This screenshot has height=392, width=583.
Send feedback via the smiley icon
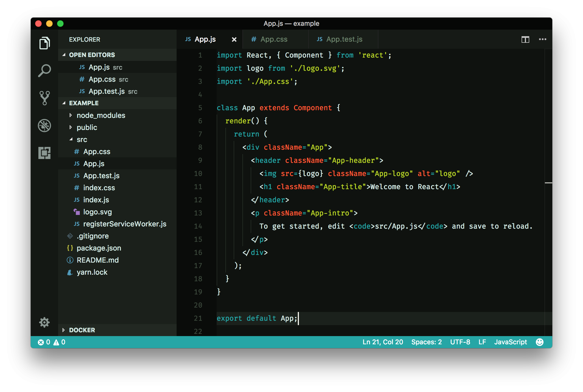click(x=539, y=342)
